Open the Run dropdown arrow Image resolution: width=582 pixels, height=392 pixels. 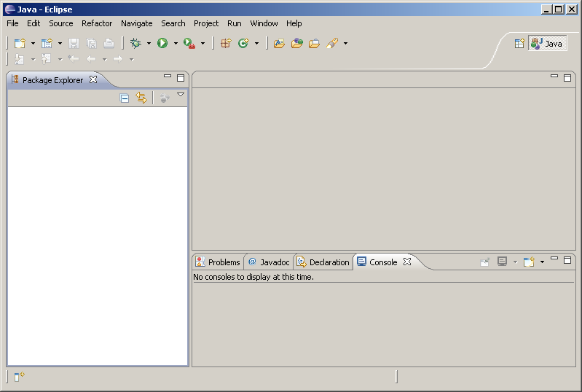point(176,44)
